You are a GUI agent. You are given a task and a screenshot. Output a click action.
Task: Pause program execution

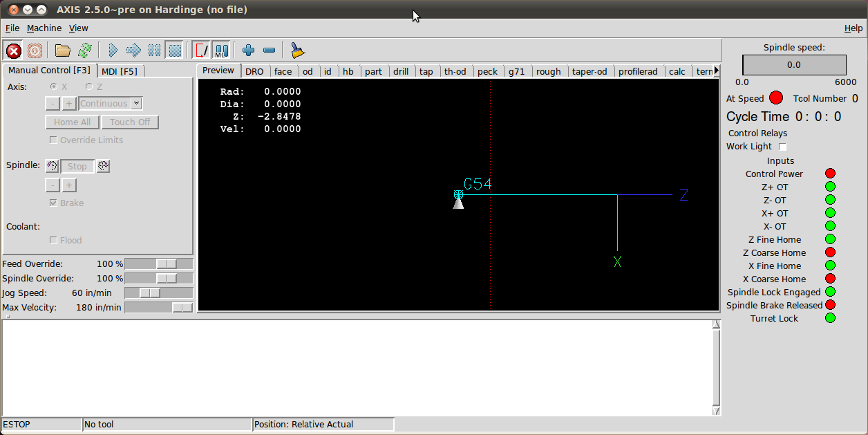[x=154, y=50]
